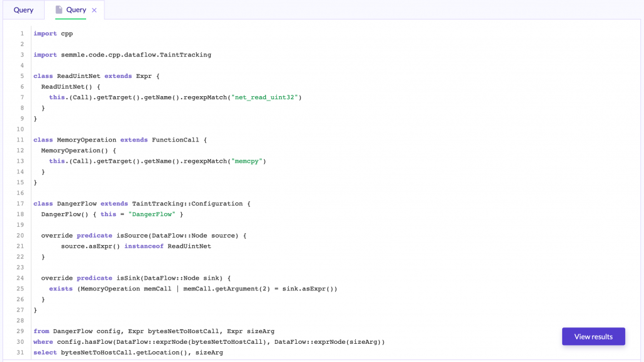Click the "class MemoryOperation extends FunctionCall" line

coord(119,140)
